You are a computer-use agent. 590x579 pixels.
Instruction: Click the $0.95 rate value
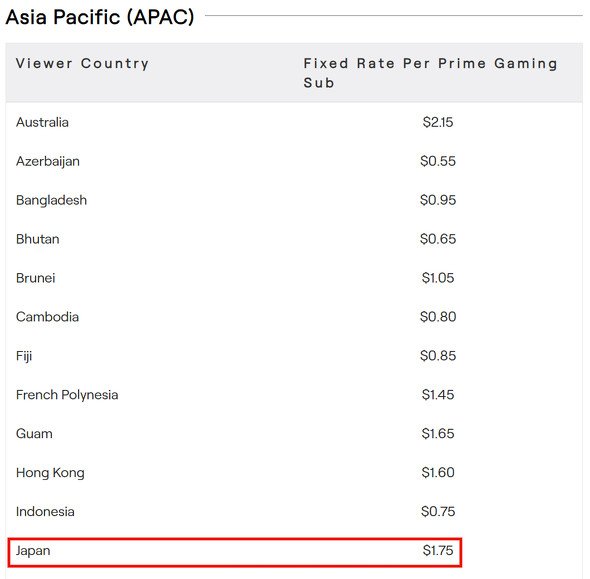coord(438,200)
